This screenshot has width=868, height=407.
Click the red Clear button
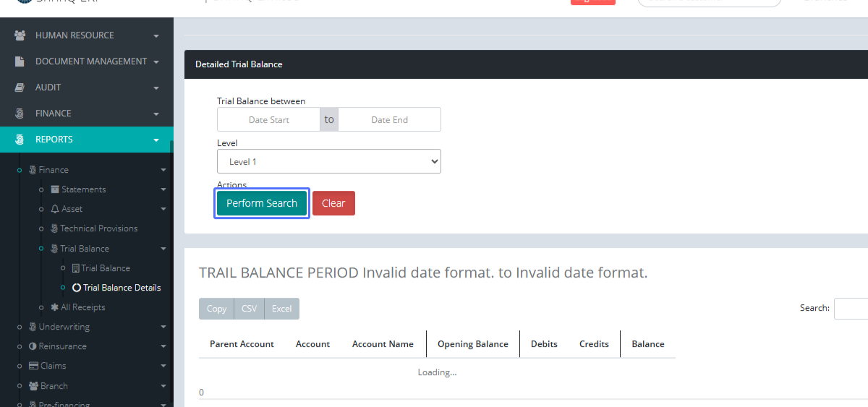point(333,203)
